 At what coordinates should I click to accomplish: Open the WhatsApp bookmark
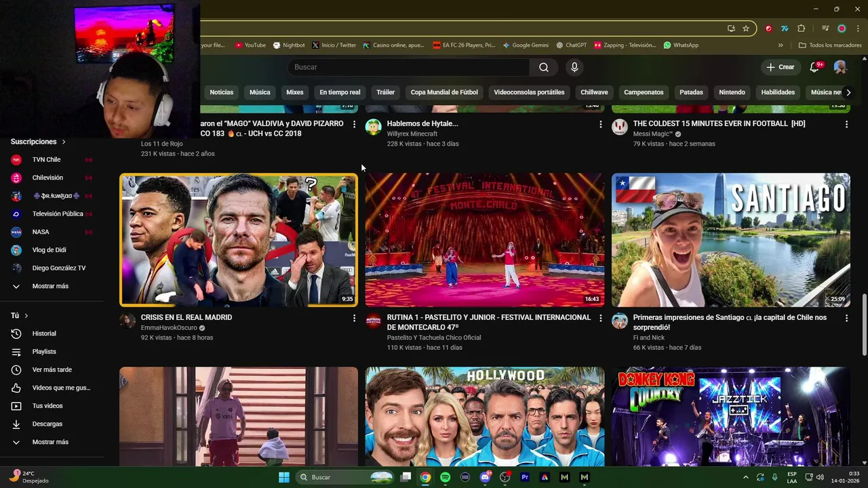click(681, 45)
